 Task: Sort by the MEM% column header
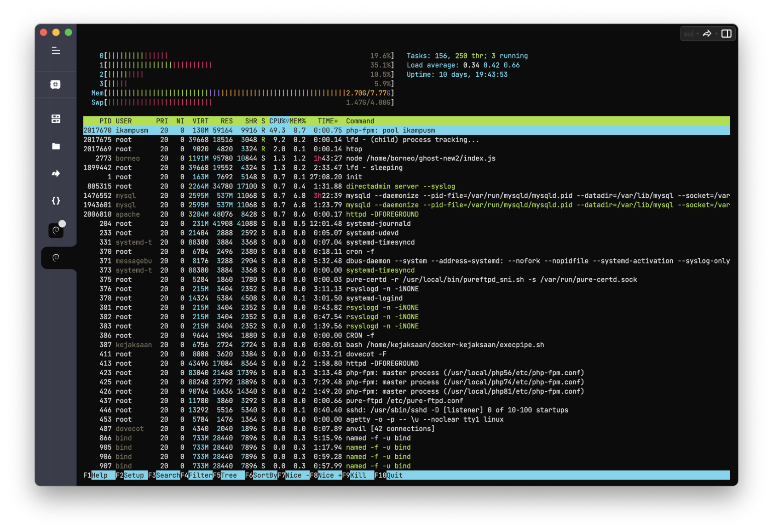point(298,121)
